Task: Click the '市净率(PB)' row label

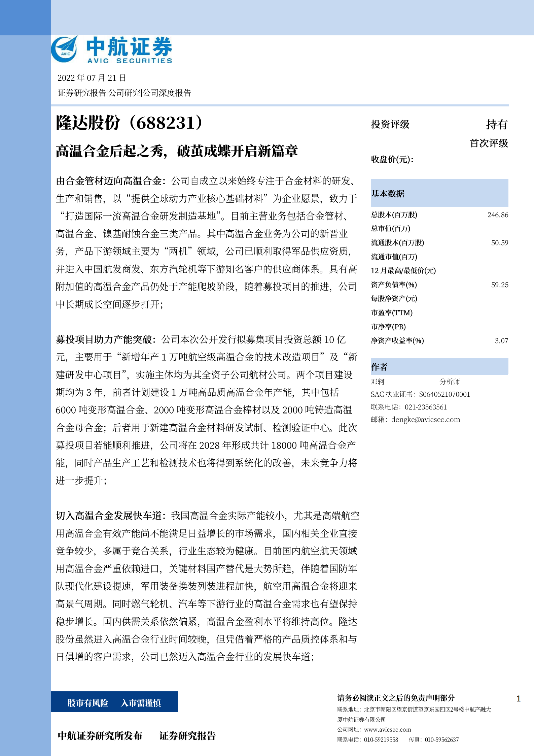Action: (x=388, y=327)
